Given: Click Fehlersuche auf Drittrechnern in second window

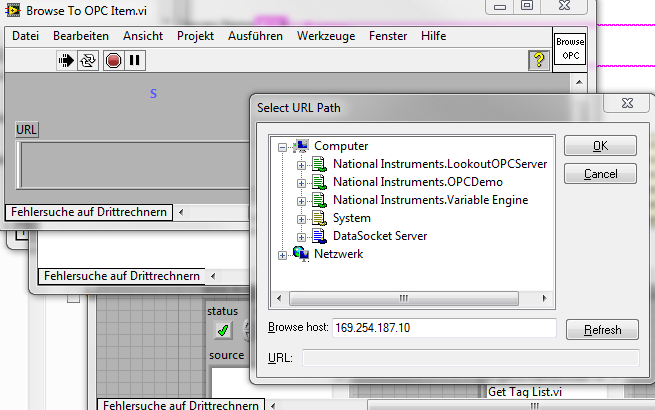Looking at the screenshot, I should pyautogui.click(x=122, y=276).
